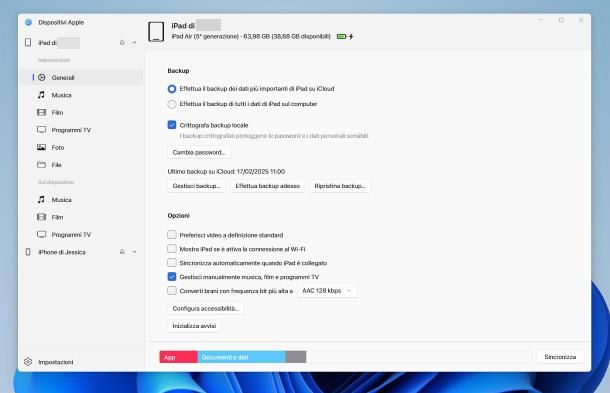Click the Ripristina backup button
Screen dimensions: 610x393
(340, 186)
